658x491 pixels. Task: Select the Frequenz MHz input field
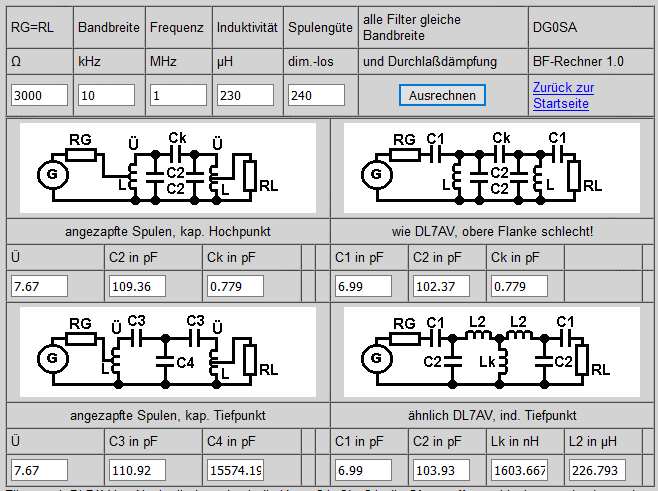coord(178,95)
